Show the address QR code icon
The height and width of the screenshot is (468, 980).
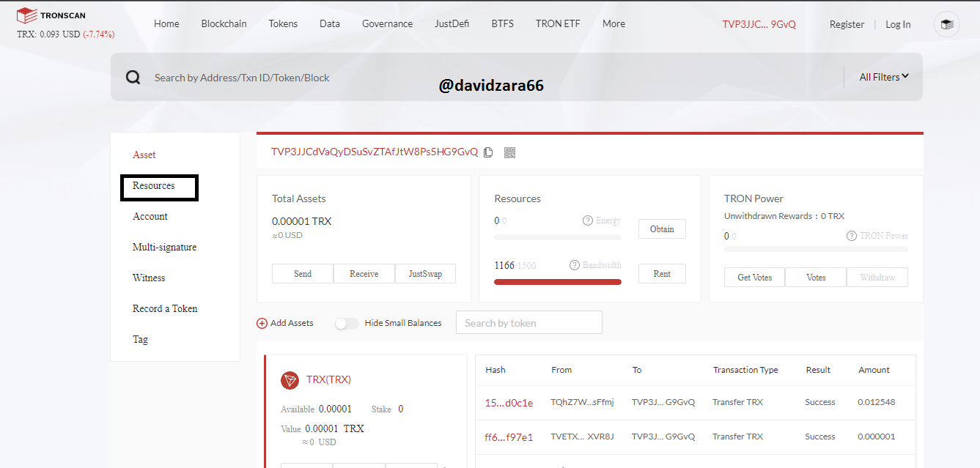(510, 152)
